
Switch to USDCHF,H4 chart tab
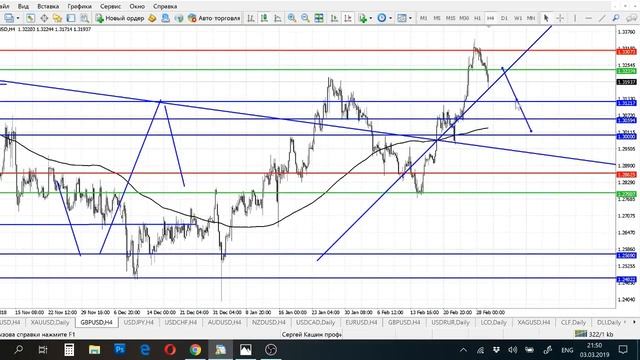pos(180,322)
